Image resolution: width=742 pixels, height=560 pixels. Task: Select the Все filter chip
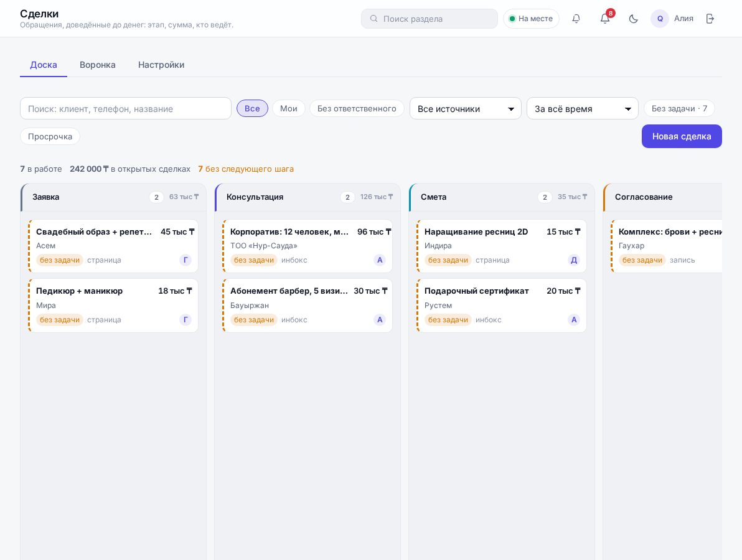point(252,108)
